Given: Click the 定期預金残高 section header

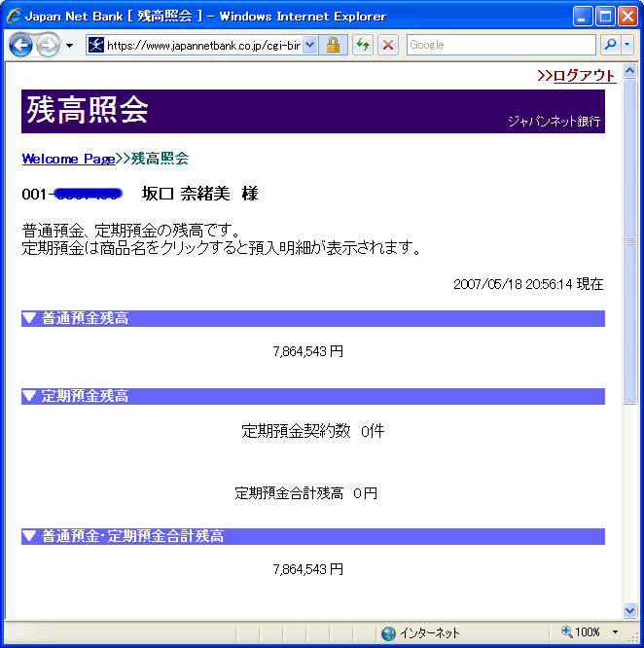Looking at the screenshot, I should (x=313, y=396).
